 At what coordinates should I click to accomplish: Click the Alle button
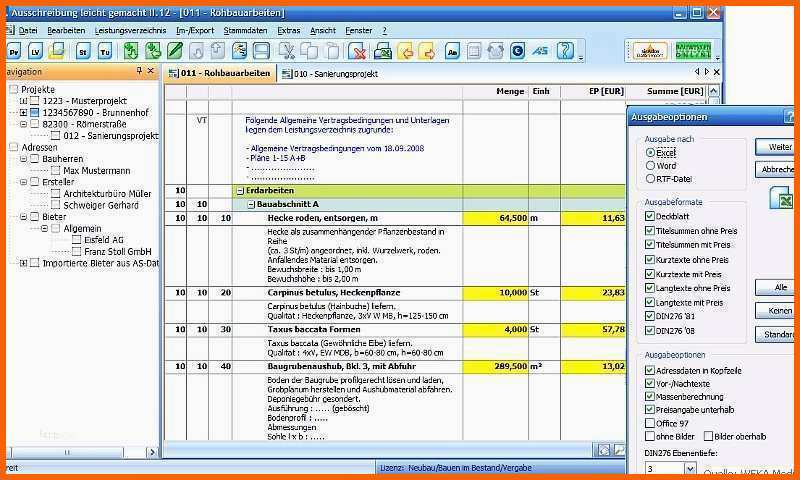(x=774, y=288)
